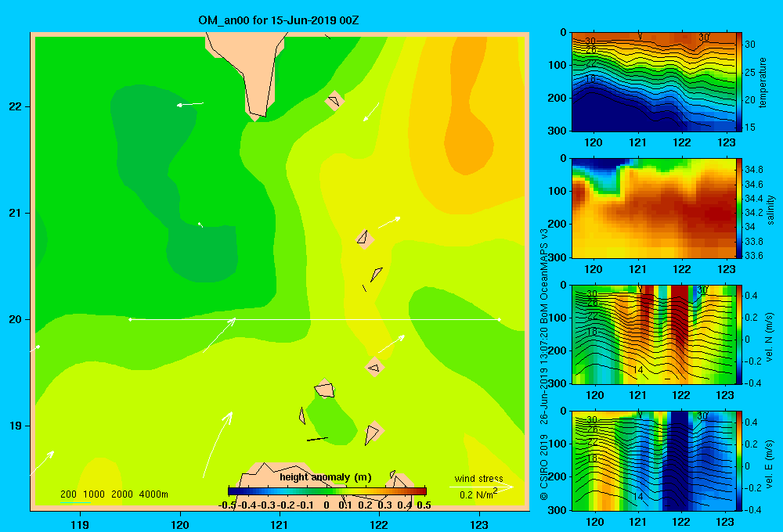
Task: Click longitude label '123' under main map
Action: click(479, 524)
